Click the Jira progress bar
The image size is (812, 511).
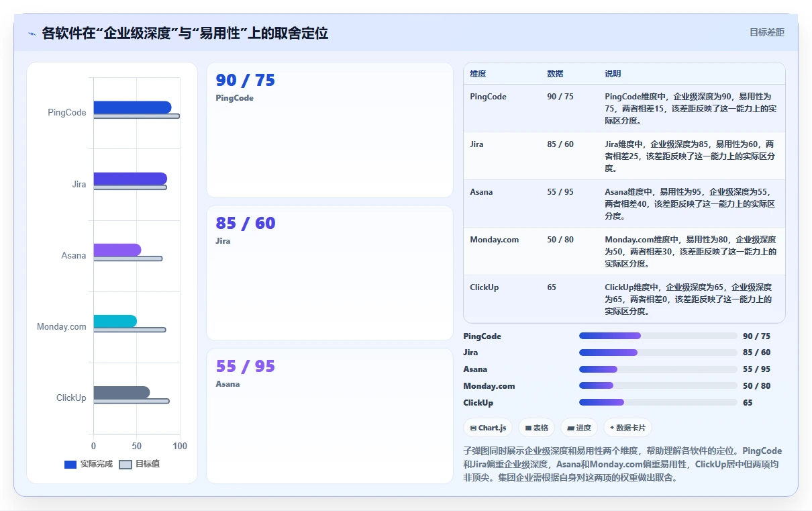coord(658,353)
